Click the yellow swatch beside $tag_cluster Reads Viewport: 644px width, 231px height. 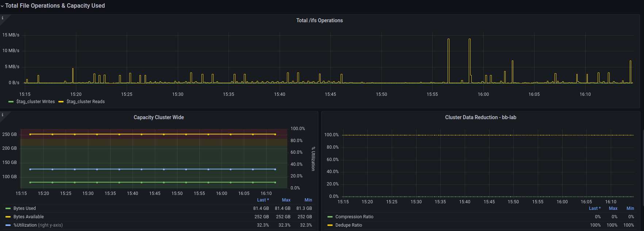[x=61, y=102]
